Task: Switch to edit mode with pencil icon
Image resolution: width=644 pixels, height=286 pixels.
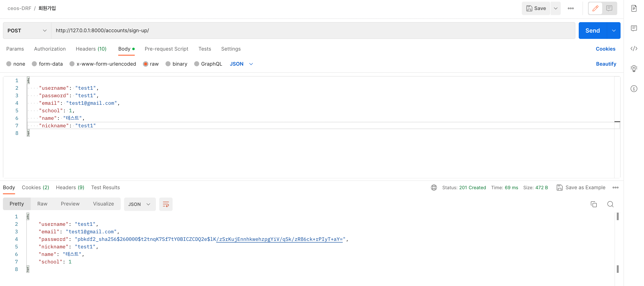Action: click(x=595, y=8)
